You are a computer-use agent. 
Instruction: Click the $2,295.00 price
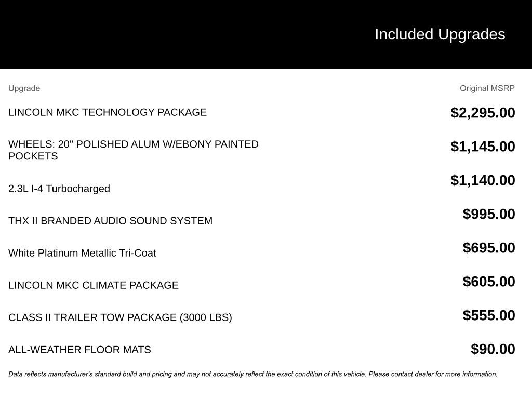[483, 113]
